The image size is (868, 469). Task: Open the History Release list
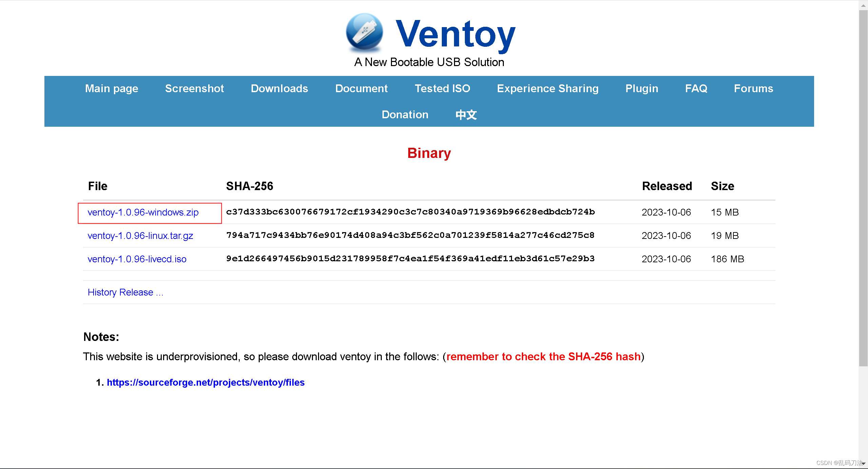click(125, 292)
